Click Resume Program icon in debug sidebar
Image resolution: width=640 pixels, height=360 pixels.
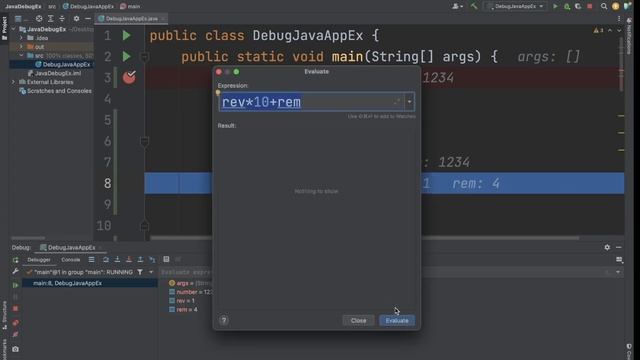pyautogui.click(x=16, y=285)
